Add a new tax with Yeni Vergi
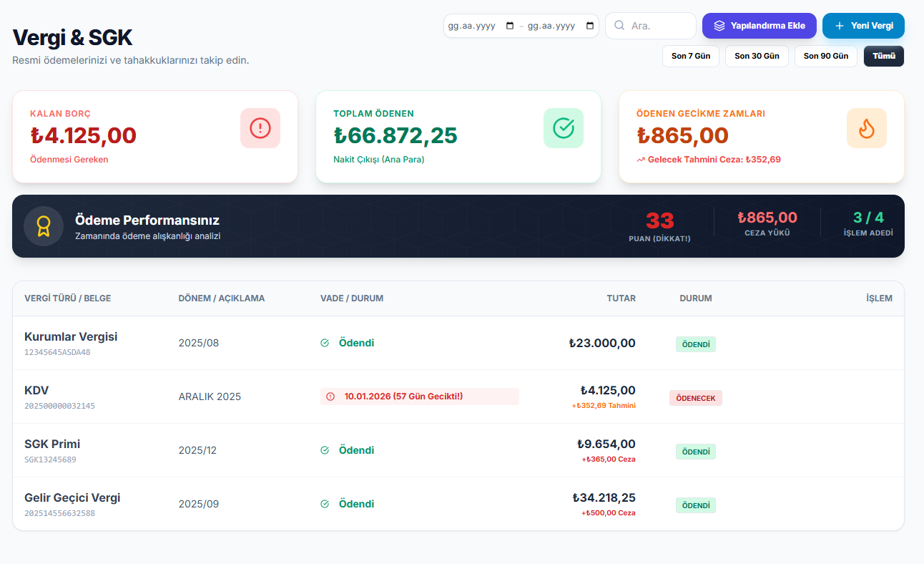The image size is (924, 564). point(863,26)
